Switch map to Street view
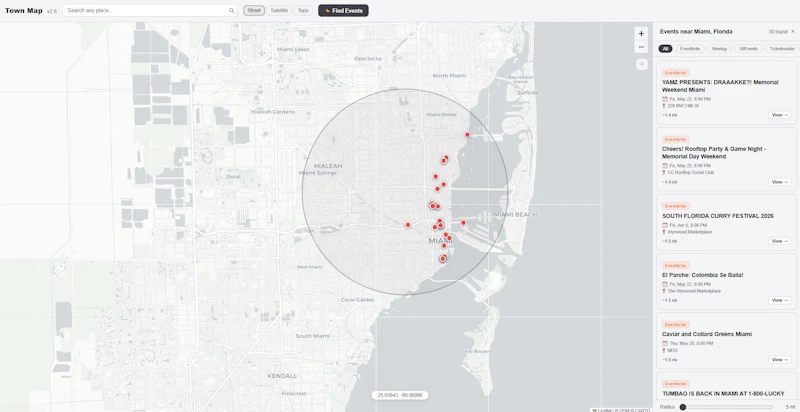Screen dimensions: 800x412 pyautogui.click(x=254, y=10)
